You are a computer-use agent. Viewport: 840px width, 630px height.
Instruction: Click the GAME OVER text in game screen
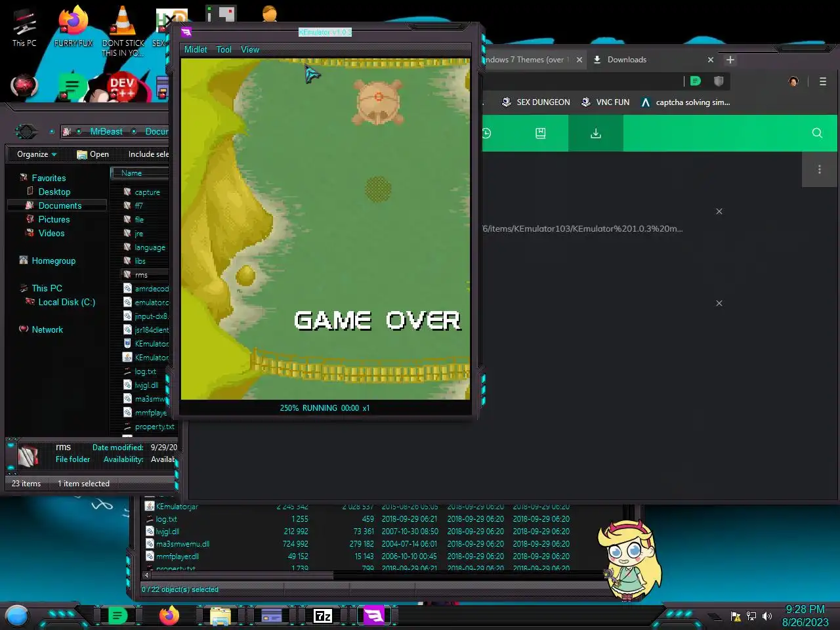pos(377,320)
